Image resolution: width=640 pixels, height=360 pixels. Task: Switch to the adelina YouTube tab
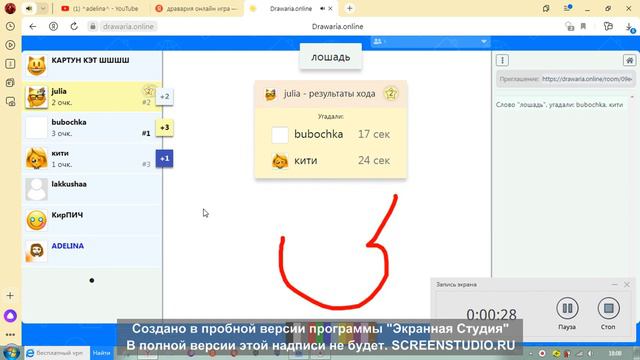(x=100, y=9)
